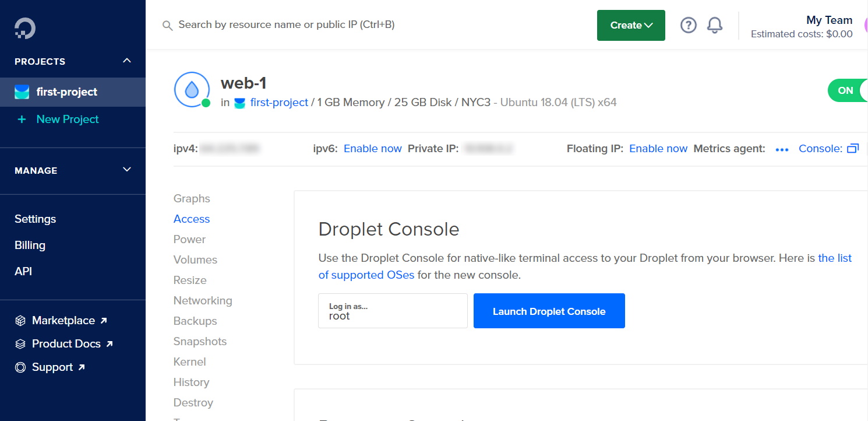View the History tab
Screen dimensions: 868x421
pyautogui.click(x=191, y=383)
